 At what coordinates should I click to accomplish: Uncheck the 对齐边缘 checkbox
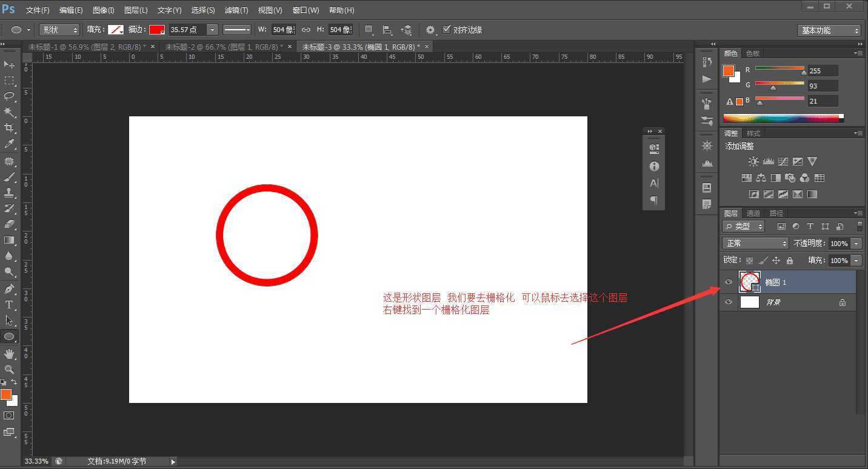point(447,29)
